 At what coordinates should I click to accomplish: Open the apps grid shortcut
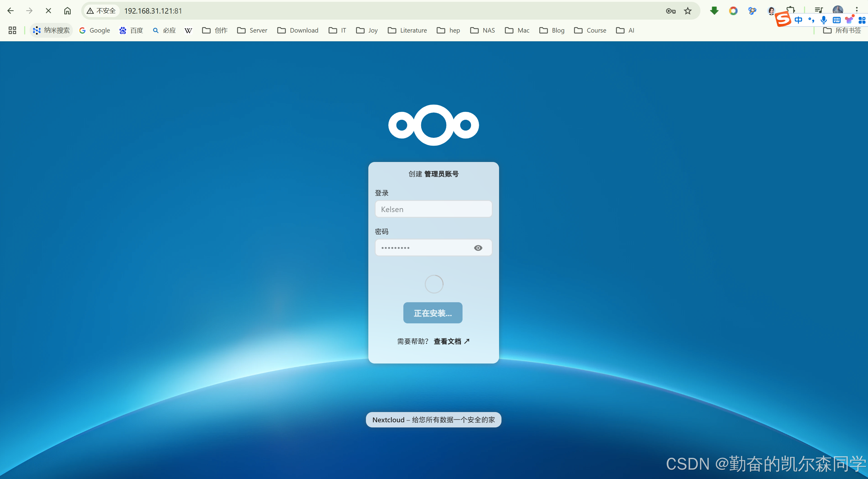(12, 30)
